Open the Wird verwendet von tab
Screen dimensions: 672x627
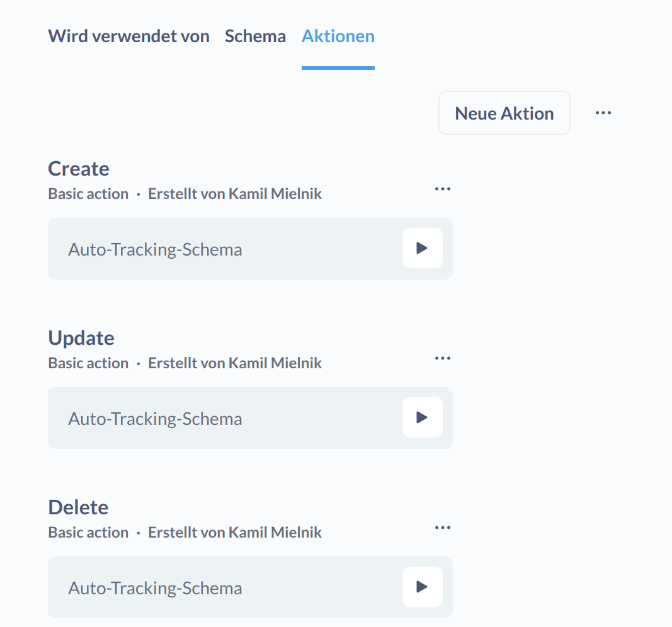click(x=128, y=37)
